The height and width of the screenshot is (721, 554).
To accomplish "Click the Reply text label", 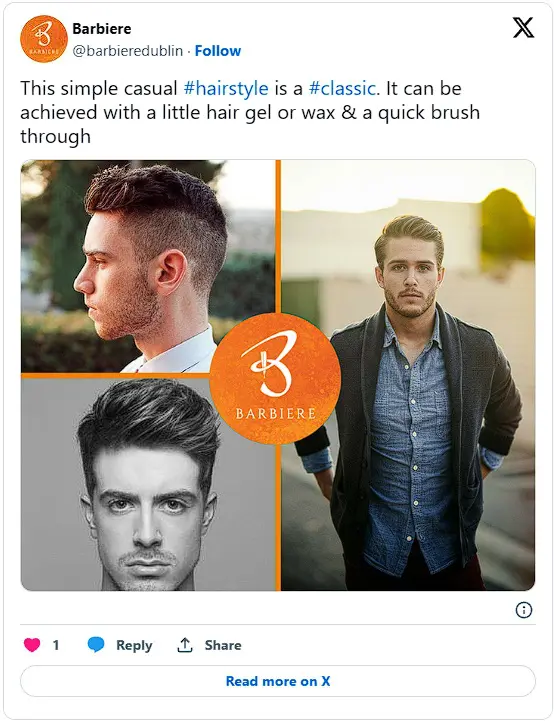I will click(134, 645).
